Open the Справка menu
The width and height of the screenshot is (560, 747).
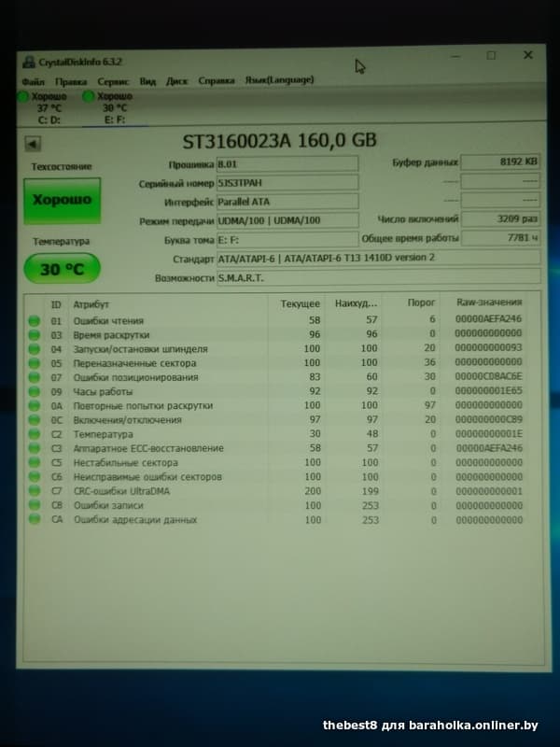coord(217,80)
